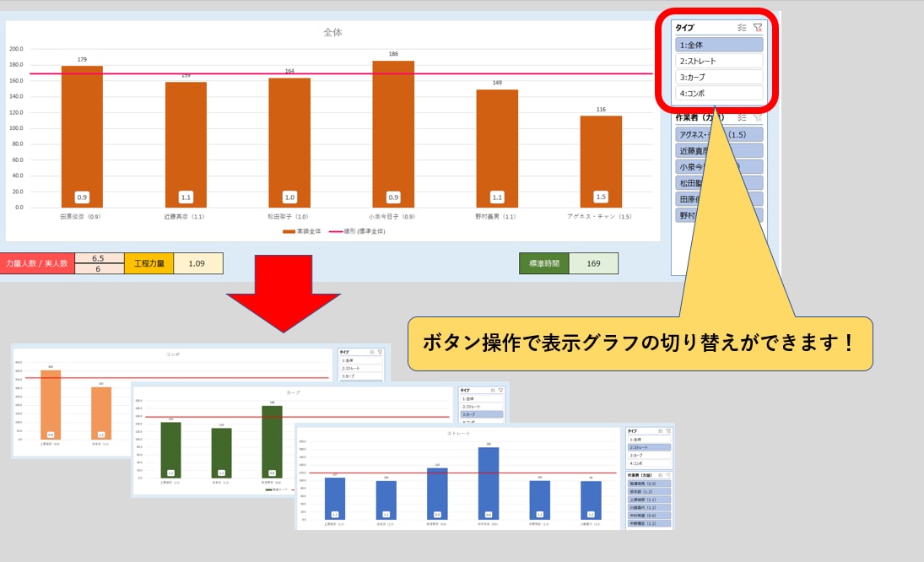This screenshot has width=924, height=562.
Task: Click the 松田聖子 bar labeled 164
Action: point(289,143)
